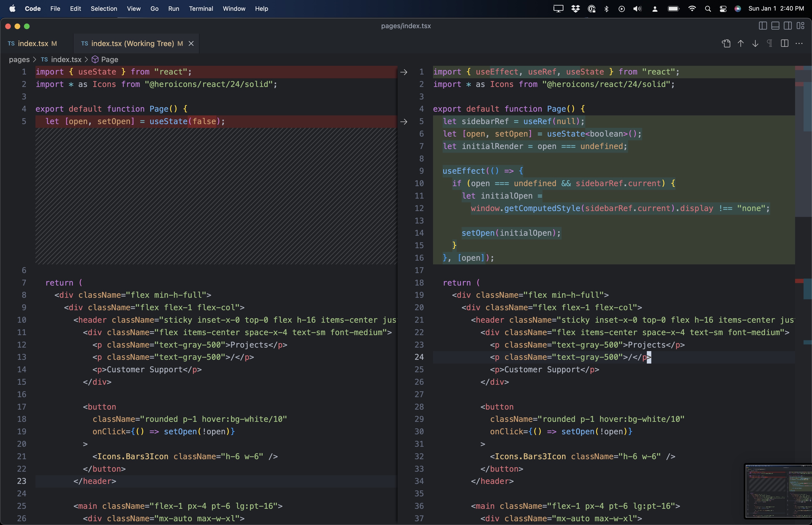The width and height of the screenshot is (812, 525).
Task: Click 'useEffect' in the modified import line
Action: [x=497, y=72]
